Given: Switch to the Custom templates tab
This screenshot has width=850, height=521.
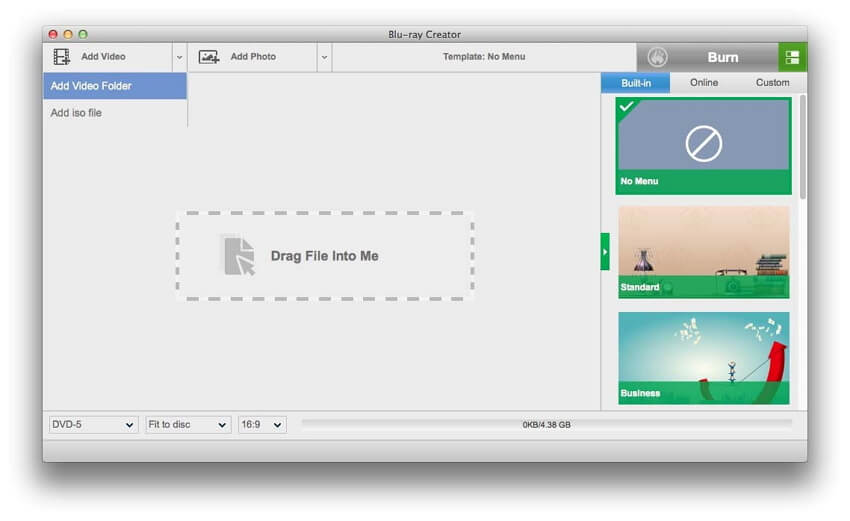Looking at the screenshot, I should point(772,83).
